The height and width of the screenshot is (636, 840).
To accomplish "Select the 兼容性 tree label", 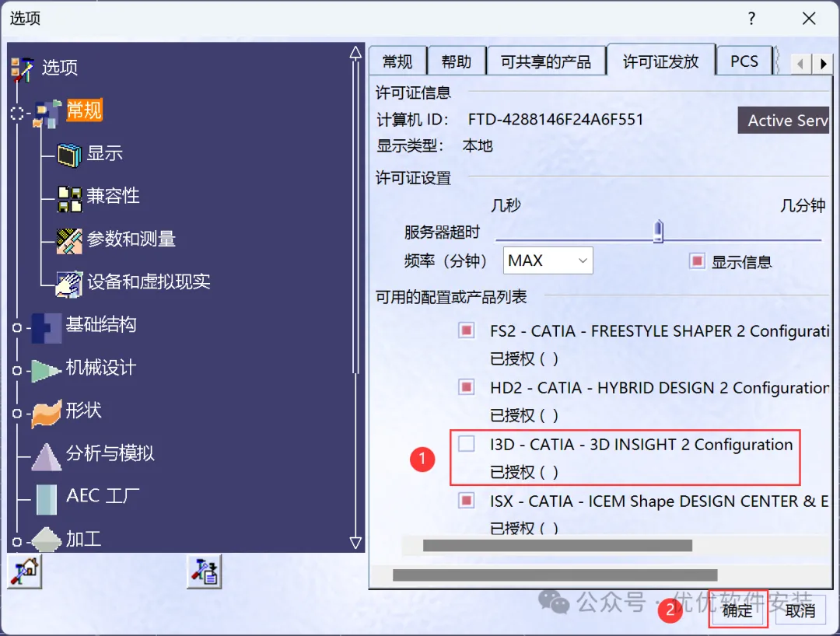I will [113, 196].
